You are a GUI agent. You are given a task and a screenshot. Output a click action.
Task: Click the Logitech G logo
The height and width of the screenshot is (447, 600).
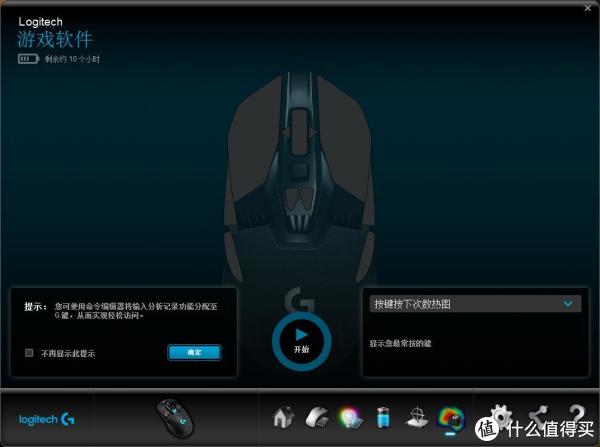[47, 419]
